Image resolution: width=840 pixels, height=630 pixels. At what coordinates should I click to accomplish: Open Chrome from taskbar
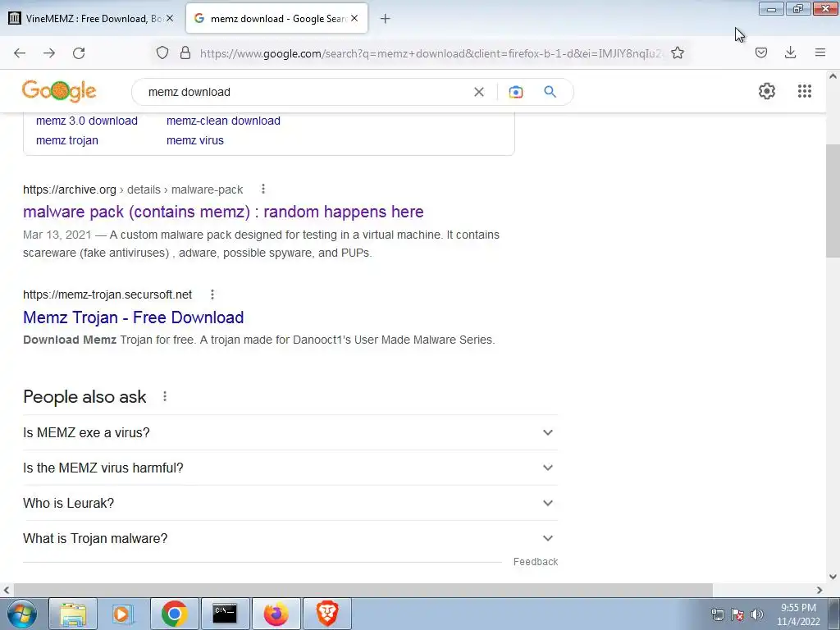(174, 614)
